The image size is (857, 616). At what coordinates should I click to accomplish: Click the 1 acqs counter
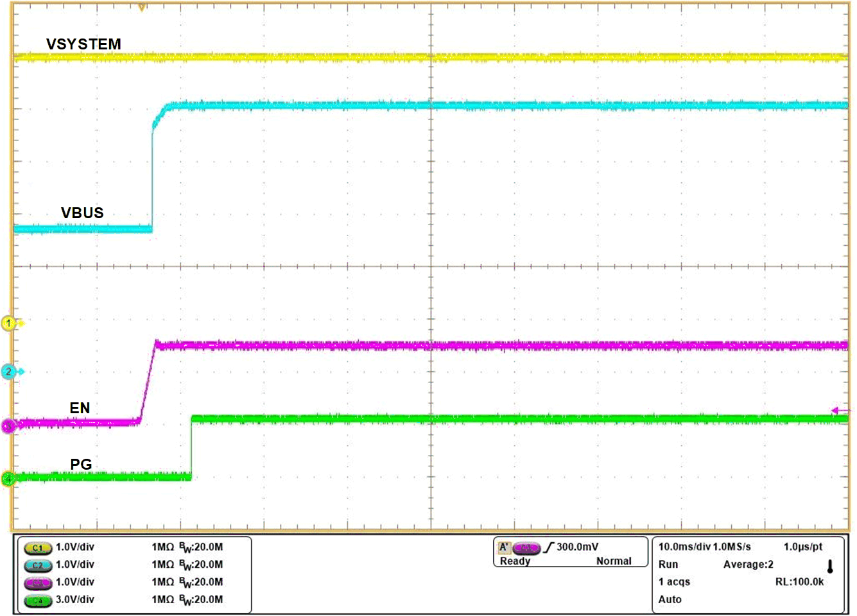click(x=674, y=582)
